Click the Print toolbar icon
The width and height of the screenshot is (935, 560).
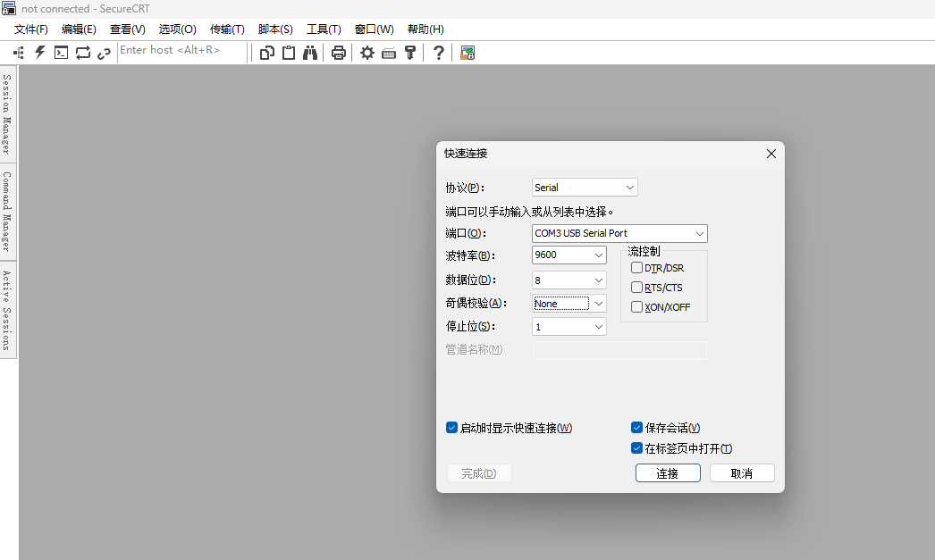[339, 52]
